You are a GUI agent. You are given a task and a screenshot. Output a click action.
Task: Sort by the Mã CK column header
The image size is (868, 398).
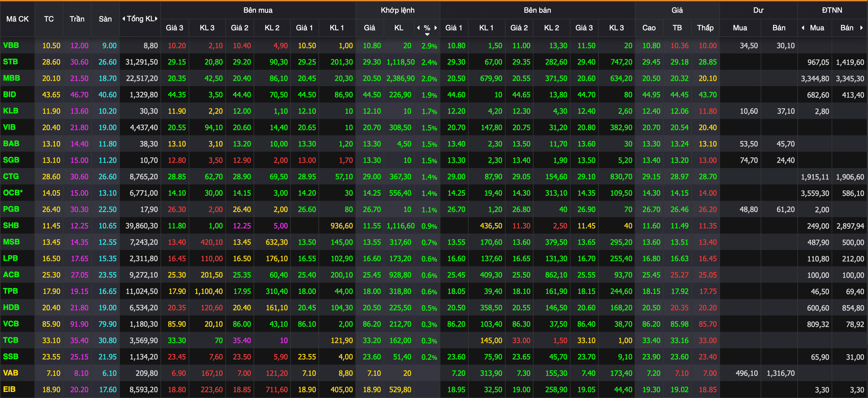click(18, 19)
